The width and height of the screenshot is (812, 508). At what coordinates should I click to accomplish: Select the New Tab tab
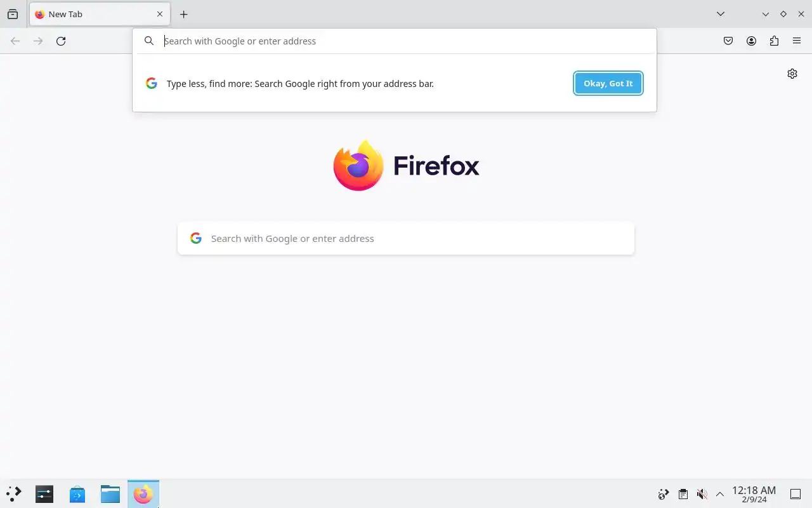100,14
